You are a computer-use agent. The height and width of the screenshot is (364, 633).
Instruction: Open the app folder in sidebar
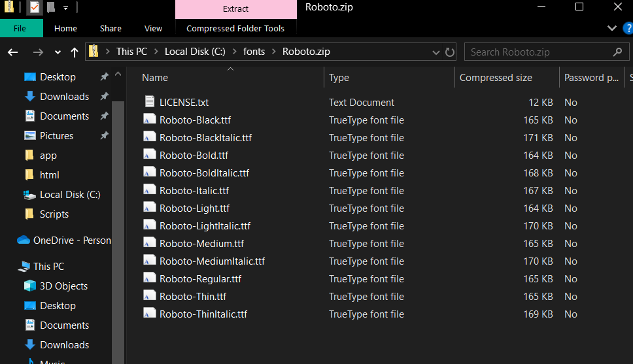tap(48, 156)
